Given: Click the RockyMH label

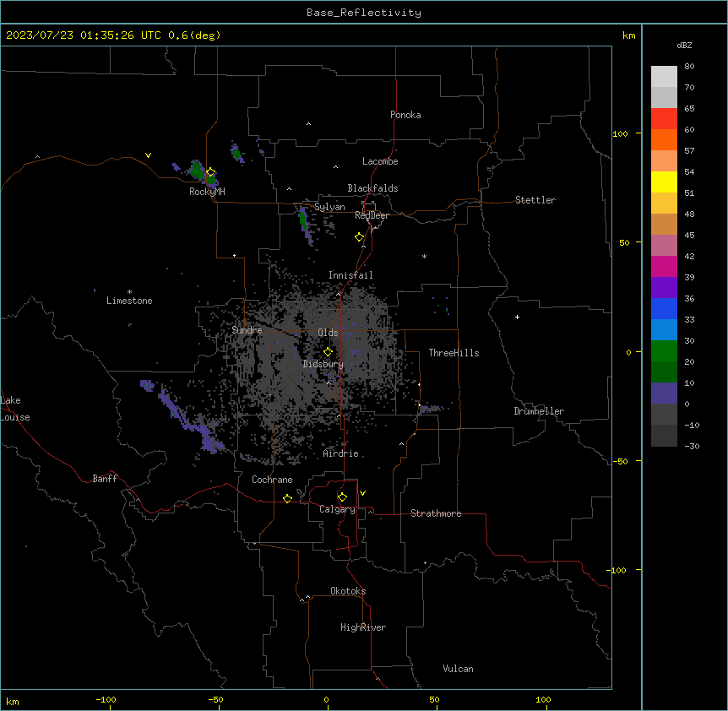Looking at the screenshot, I should pyautogui.click(x=207, y=192).
